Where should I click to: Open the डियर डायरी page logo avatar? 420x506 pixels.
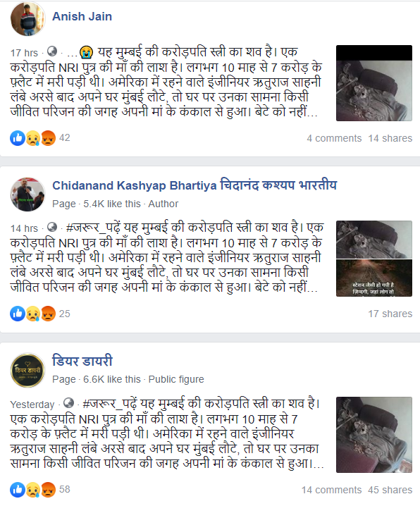coord(27,370)
